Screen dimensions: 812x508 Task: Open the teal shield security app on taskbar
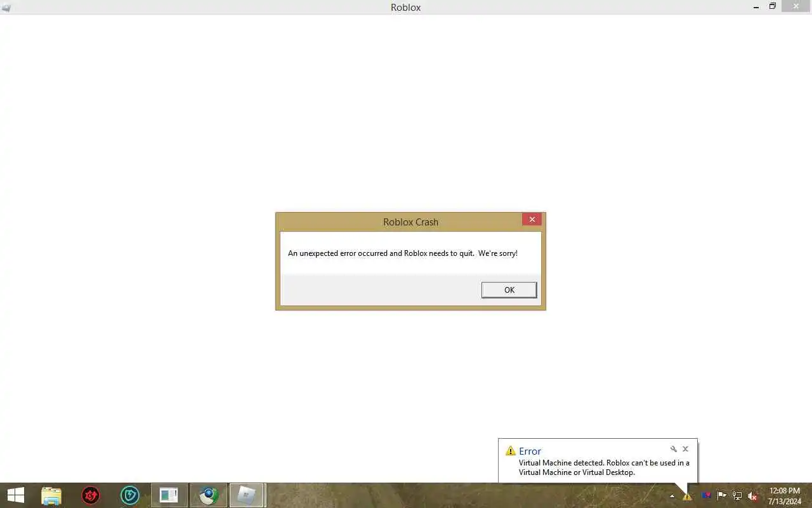[x=130, y=495]
